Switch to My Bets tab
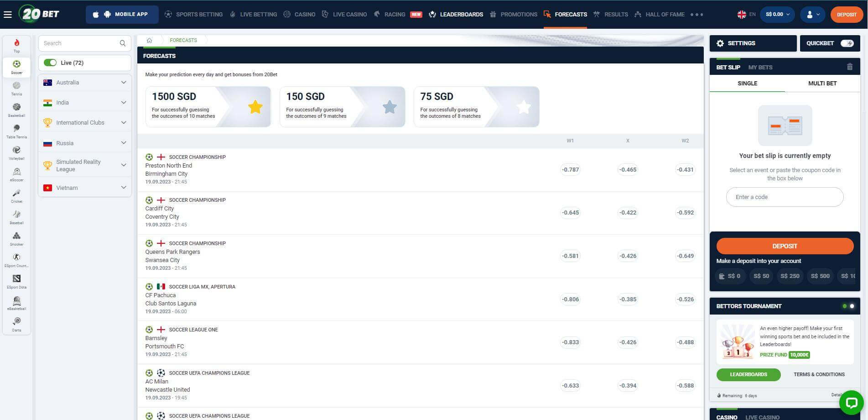 [760, 68]
